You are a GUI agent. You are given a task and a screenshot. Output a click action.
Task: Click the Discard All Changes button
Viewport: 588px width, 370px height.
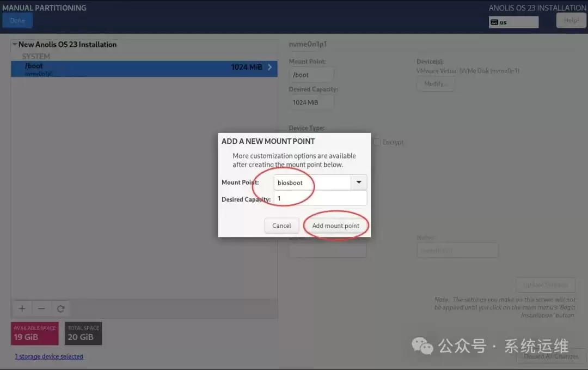point(551,356)
